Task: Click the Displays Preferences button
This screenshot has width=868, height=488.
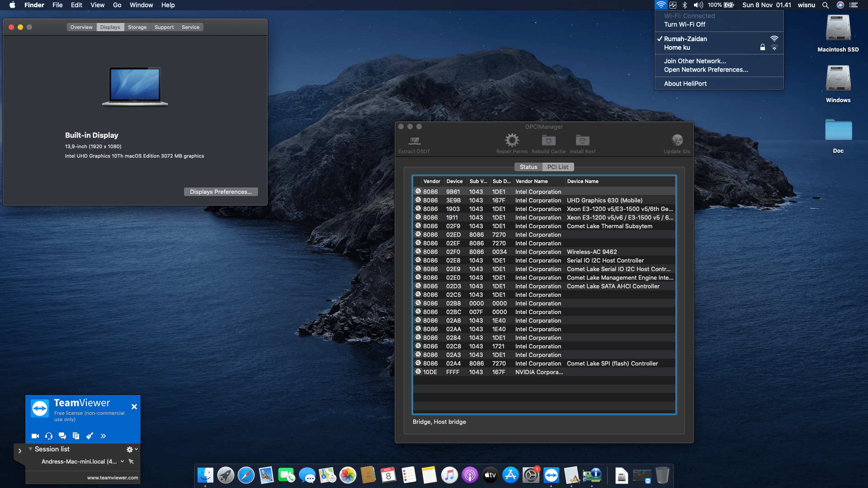Action: tap(221, 192)
